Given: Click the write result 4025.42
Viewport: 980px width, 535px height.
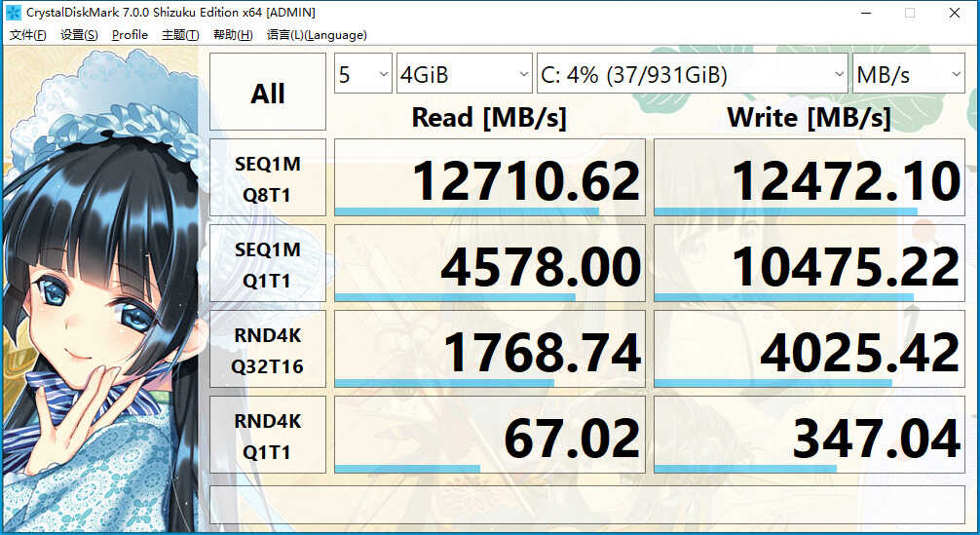Looking at the screenshot, I should tap(810, 349).
